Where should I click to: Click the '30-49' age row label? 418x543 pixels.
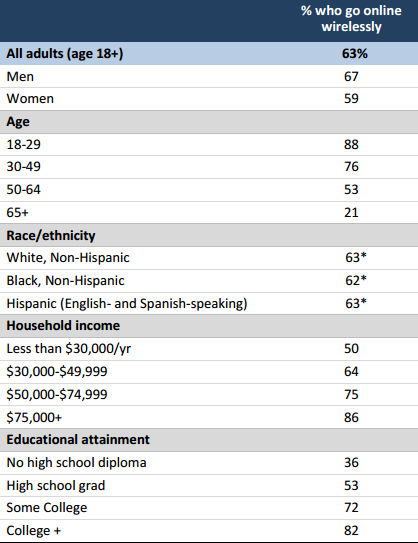(24, 167)
